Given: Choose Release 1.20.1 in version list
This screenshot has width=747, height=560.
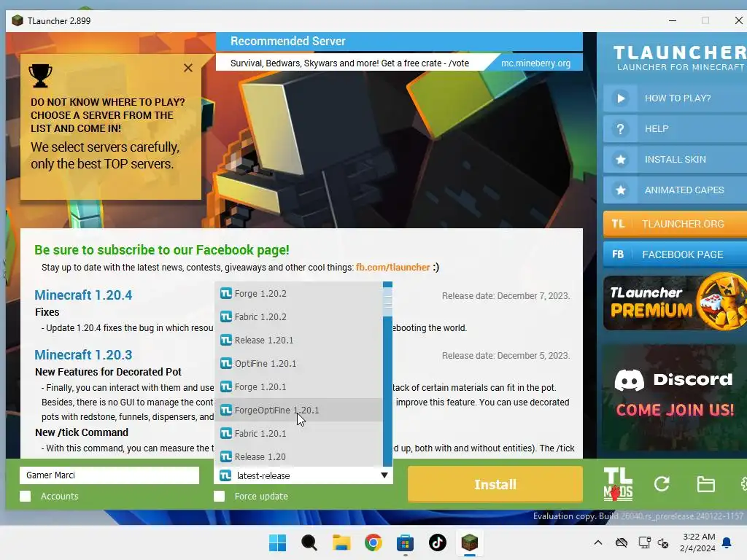Looking at the screenshot, I should [298, 340].
